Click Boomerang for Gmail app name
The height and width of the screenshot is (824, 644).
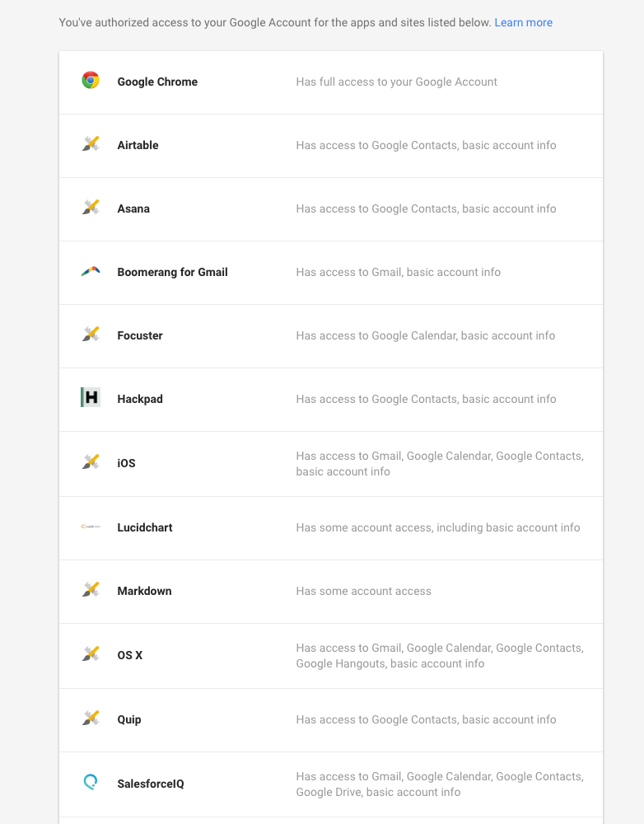point(172,272)
